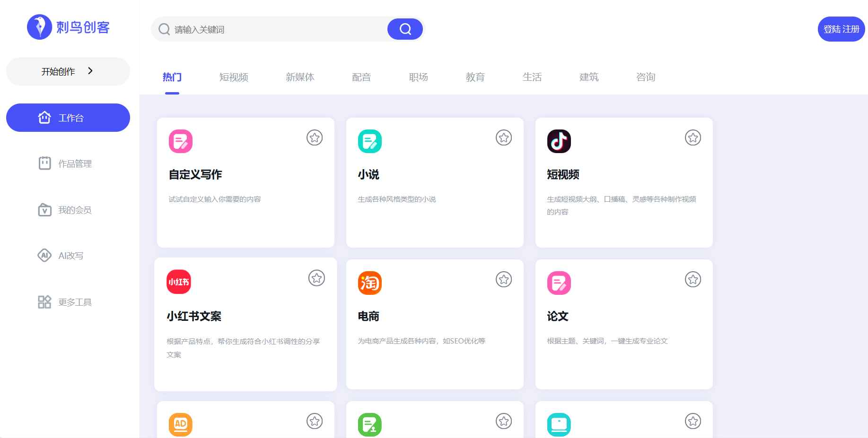
Task: Switch to the 配音 tab
Action: [x=361, y=77]
